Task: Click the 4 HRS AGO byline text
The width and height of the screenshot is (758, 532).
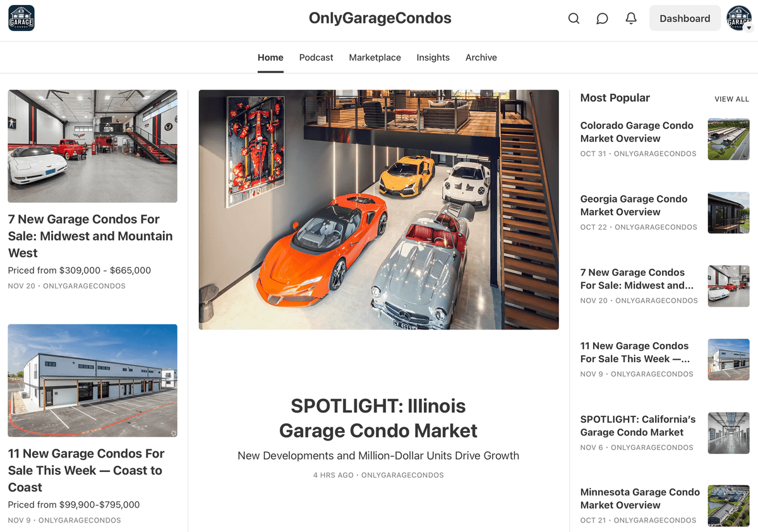Action: tap(378, 475)
